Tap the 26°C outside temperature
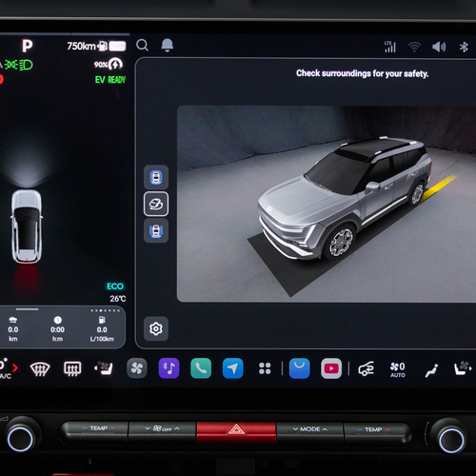 pos(118,299)
